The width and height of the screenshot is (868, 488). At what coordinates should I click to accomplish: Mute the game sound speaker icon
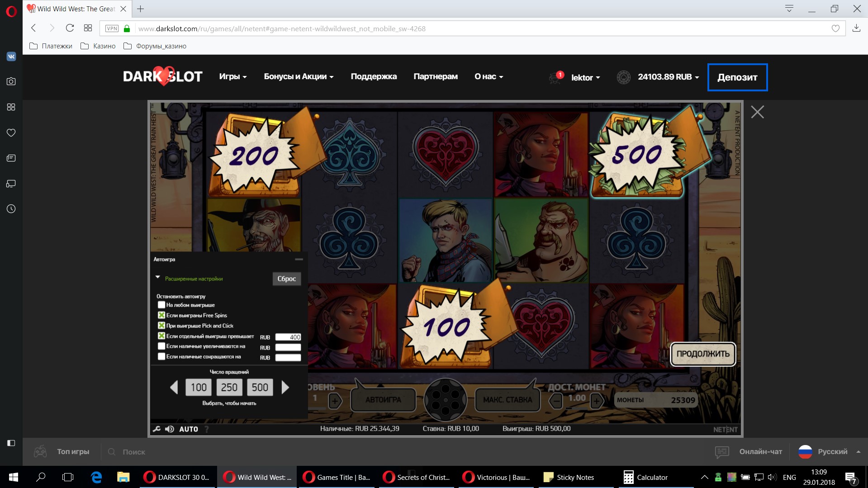170,429
